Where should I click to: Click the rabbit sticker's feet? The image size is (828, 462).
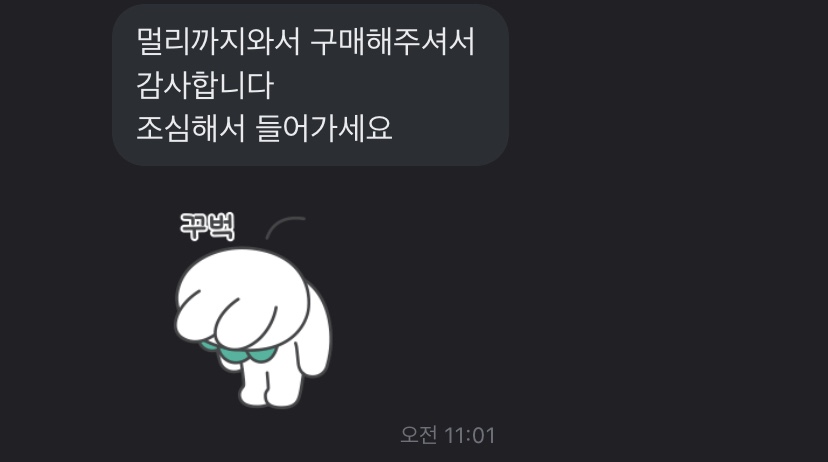pos(270,393)
